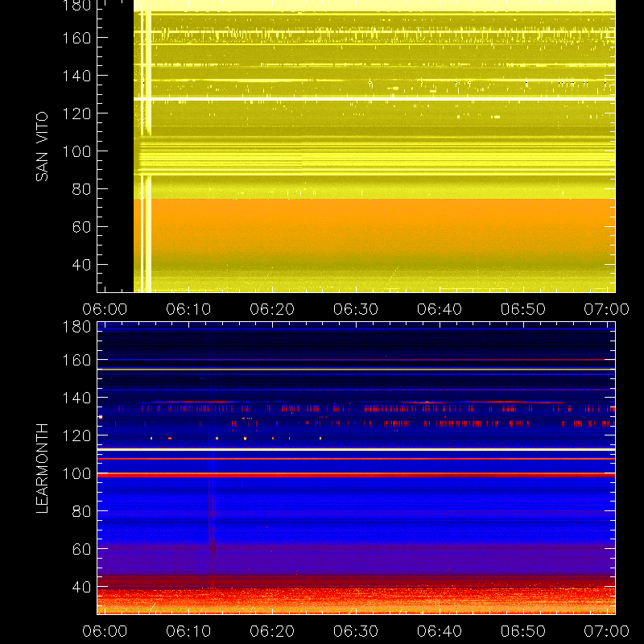Pick the 120 frequency label on Learmonth axis
The height and width of the screenshot is (644, 644).
[x=76, y=436]
